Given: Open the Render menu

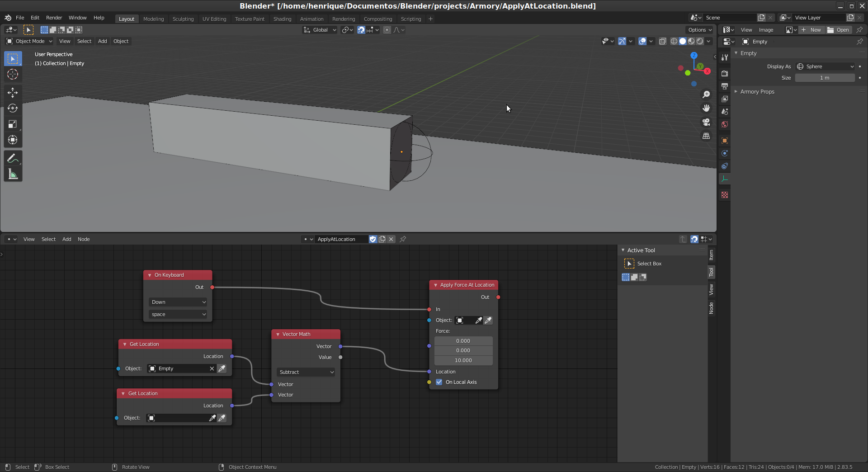Looking at the screenshot, I should 54,18.
